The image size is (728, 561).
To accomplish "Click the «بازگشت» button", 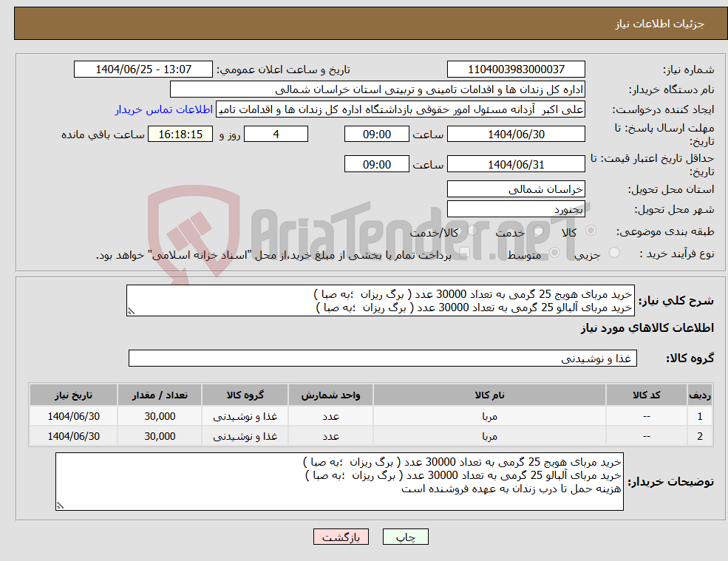I will 341,537.
